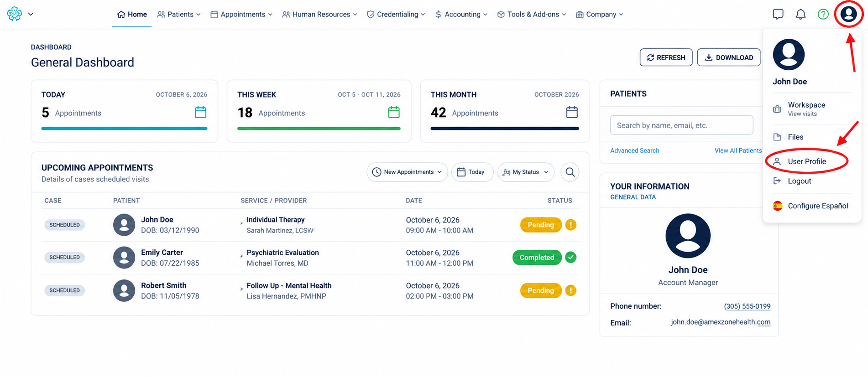
Task: Open Advanced Search link
Action: [634, 150]
